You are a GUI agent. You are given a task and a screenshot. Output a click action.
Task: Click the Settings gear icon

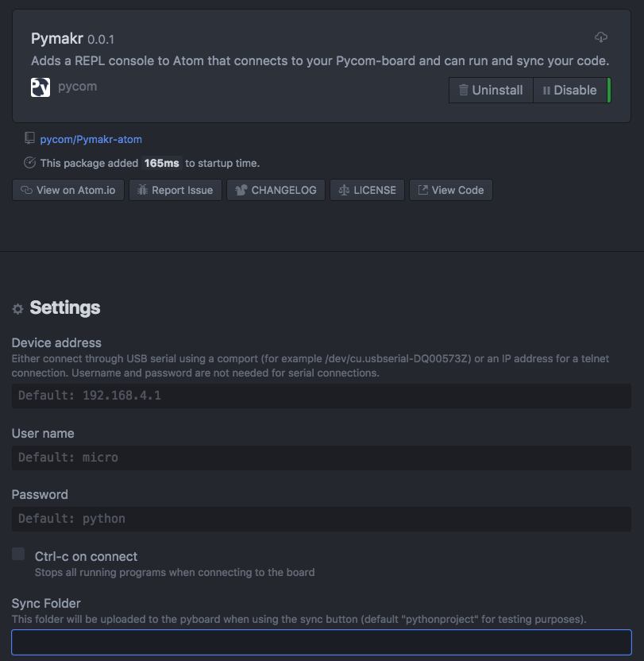(17, 309)
